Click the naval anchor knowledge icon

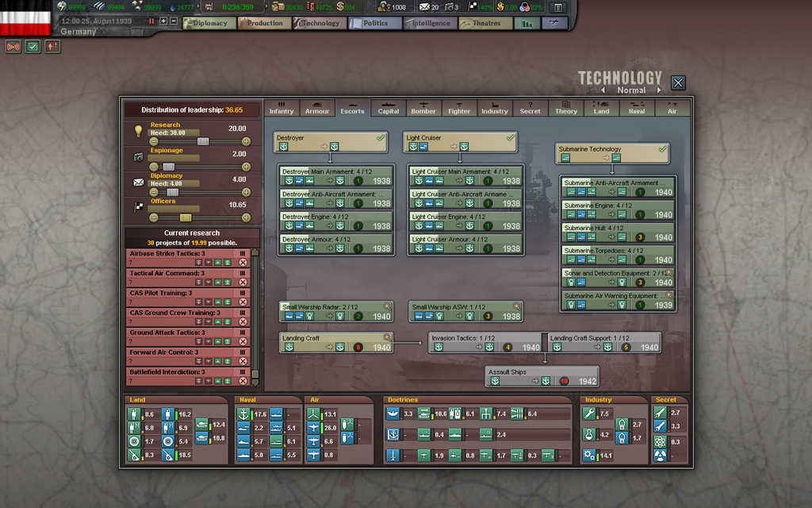pyautogui.click(x=243, y=414)
